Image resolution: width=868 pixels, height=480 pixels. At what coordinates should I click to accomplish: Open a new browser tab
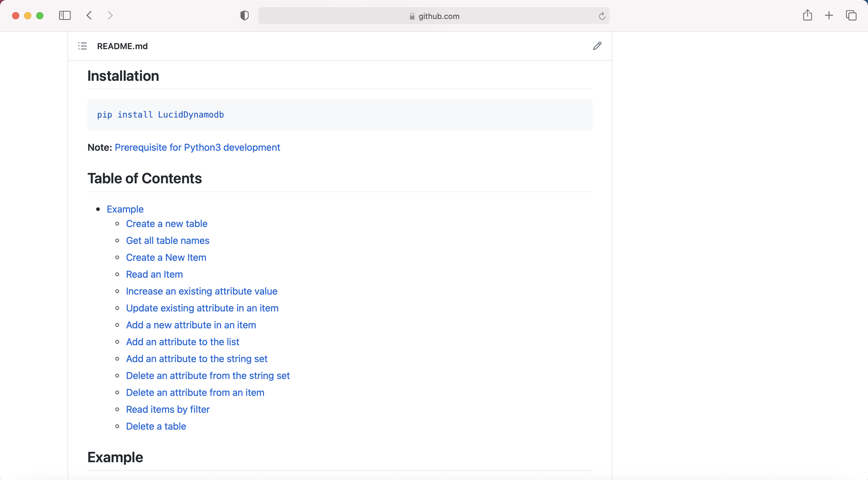[829, 15]
